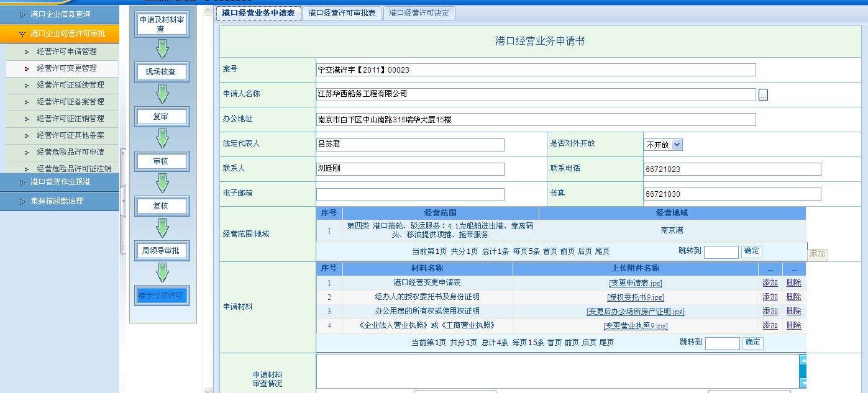Collapse the 港口企业经营许可审批 section
This screenshot has height=393, width=868.
point(60,34)
